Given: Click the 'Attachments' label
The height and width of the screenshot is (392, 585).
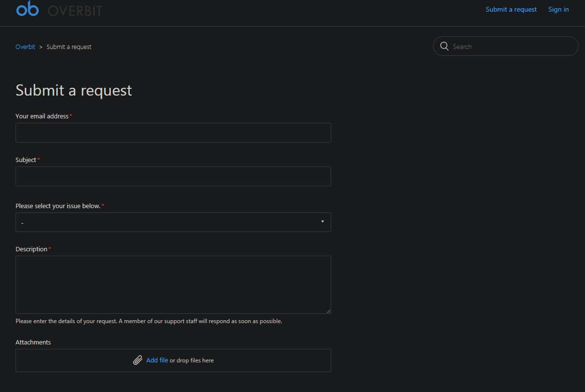Looking at the screenshot, I should (33, 342).
